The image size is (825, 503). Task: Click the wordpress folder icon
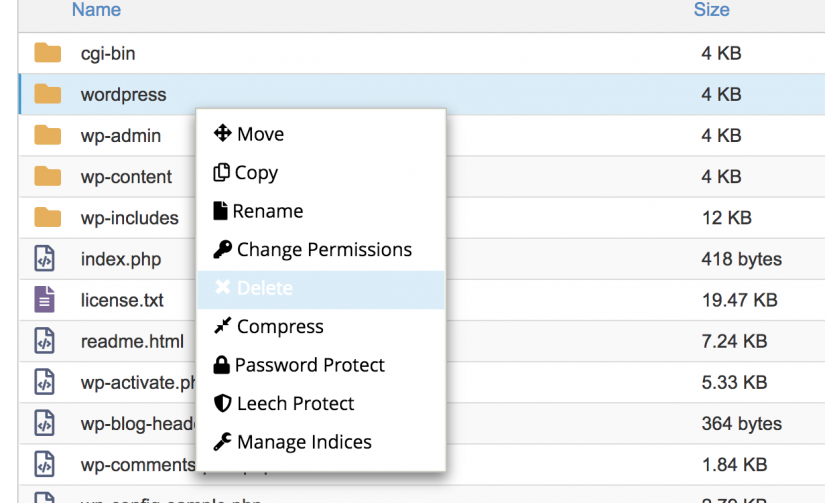click(x=47, y=94)
